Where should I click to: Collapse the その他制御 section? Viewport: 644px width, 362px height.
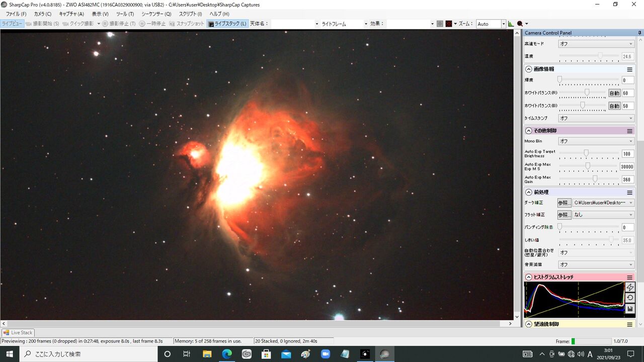click(529, 131)
